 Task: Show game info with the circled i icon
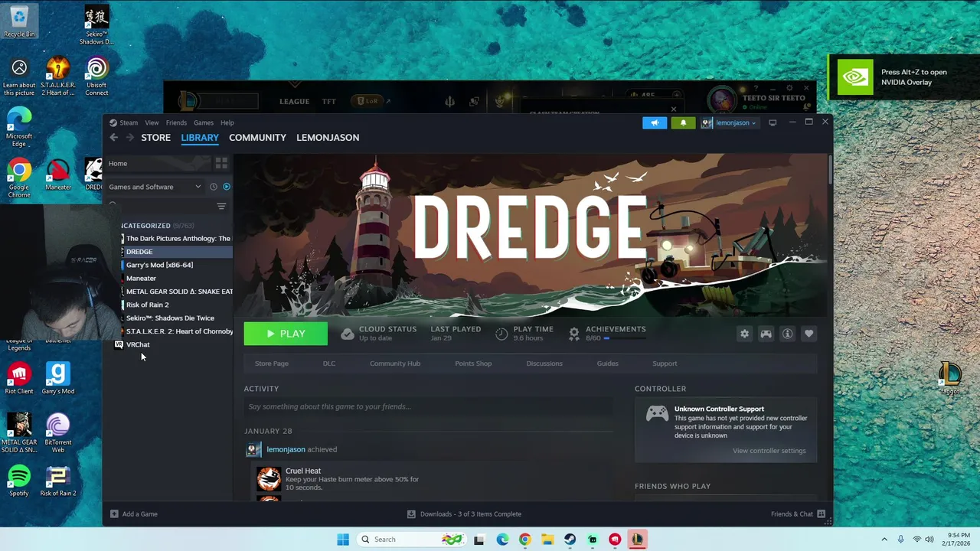click(787, 334)
